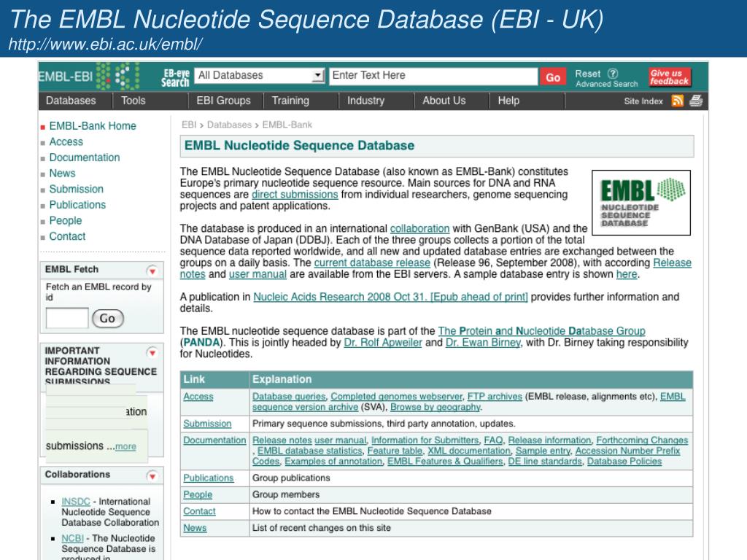
Task: Click the Enter Text Here search field
Action: coord(433,75)
